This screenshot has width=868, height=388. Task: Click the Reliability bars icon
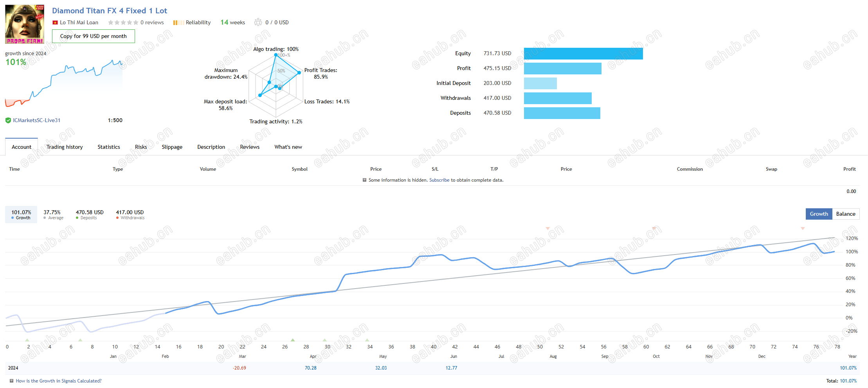coord(178,23)
